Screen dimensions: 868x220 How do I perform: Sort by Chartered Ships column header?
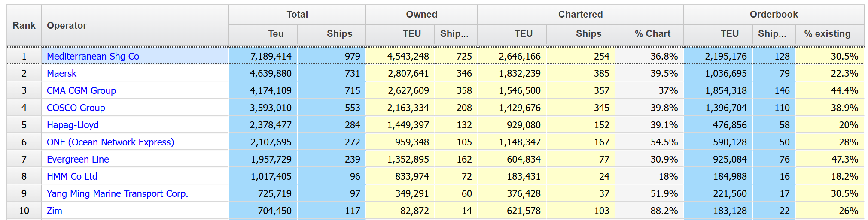(588, 34)
